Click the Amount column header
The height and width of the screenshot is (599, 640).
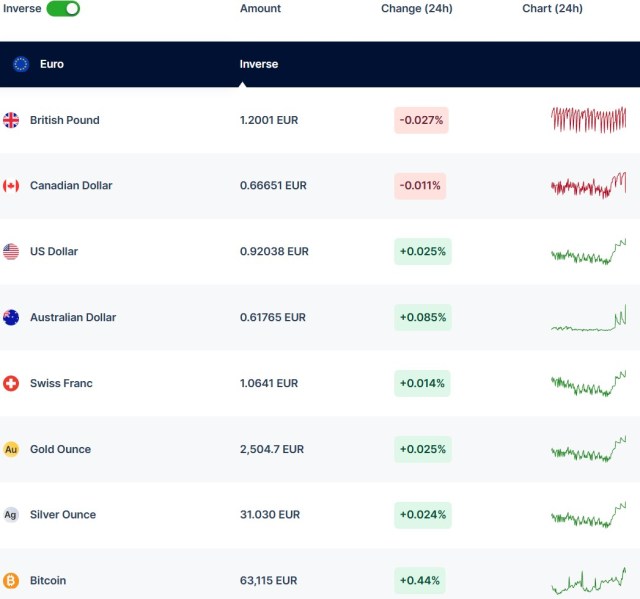coord(260,9)
